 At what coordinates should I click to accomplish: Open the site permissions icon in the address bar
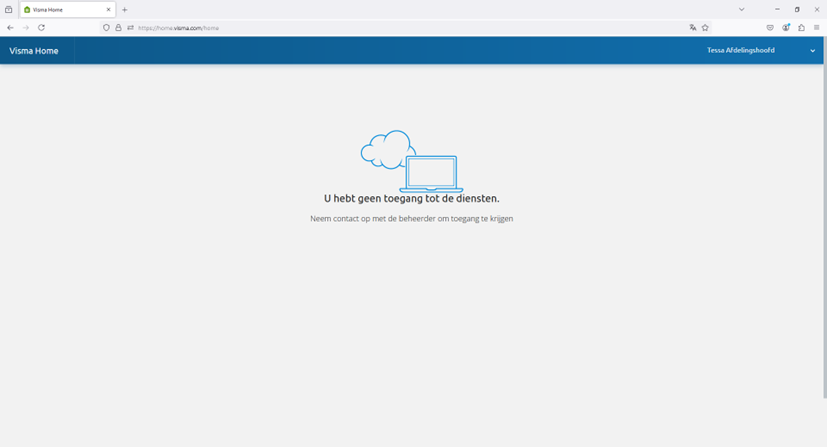click(130, 28)
